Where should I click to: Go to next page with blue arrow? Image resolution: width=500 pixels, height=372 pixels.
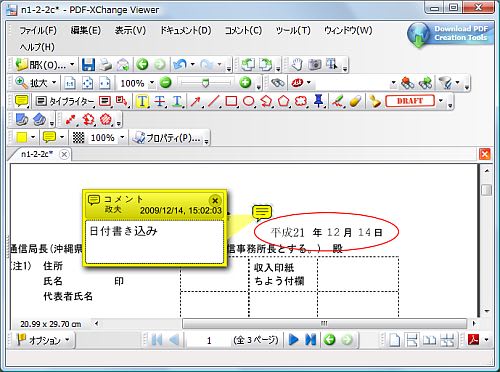[293, 340]
